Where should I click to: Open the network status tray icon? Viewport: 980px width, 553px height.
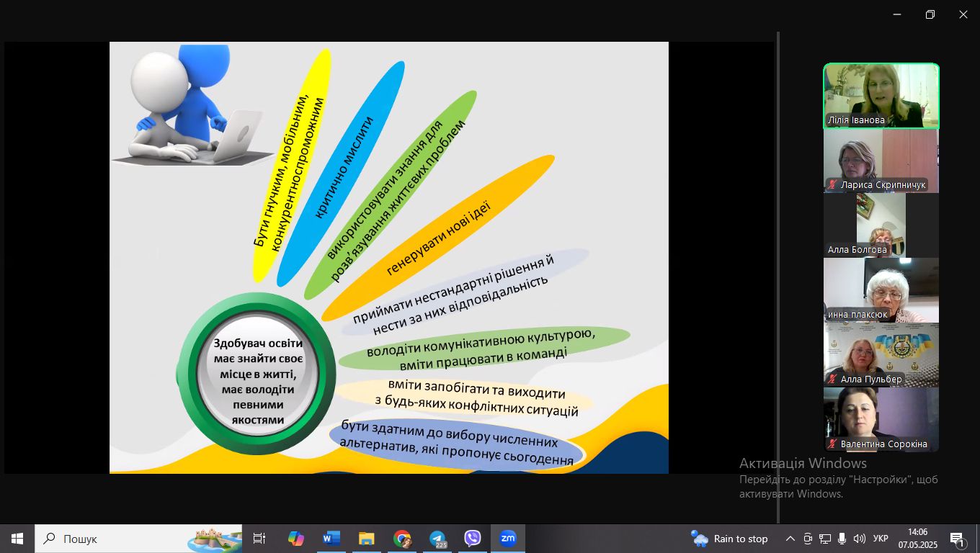coord(825,539)
